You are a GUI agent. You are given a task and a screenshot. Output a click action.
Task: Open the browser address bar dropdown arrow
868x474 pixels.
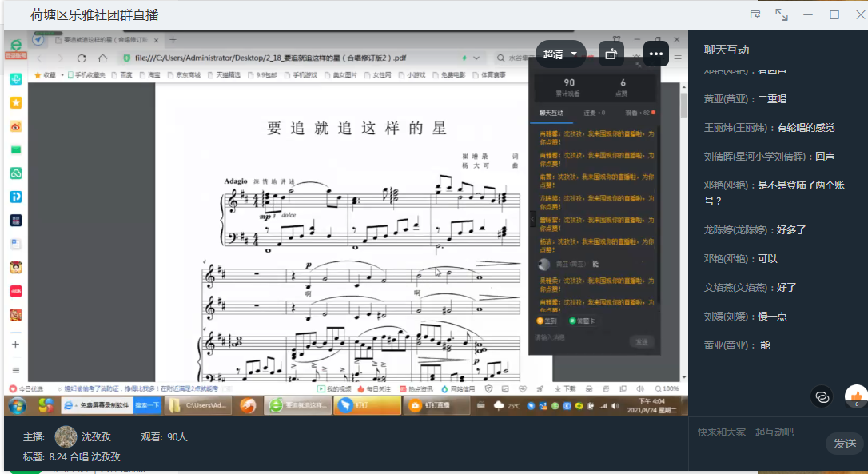tap(478, 58)
